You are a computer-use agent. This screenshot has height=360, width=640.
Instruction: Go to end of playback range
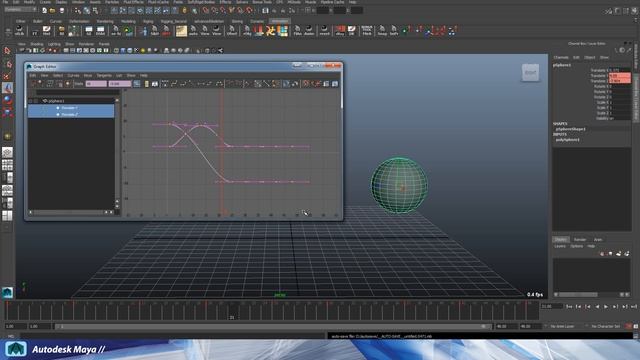point(634,307)
